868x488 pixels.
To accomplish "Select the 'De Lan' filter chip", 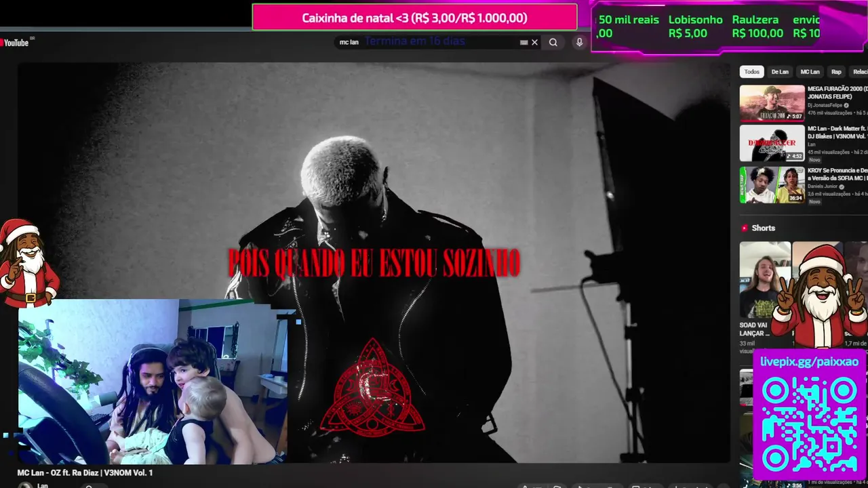I will [780, 72].
